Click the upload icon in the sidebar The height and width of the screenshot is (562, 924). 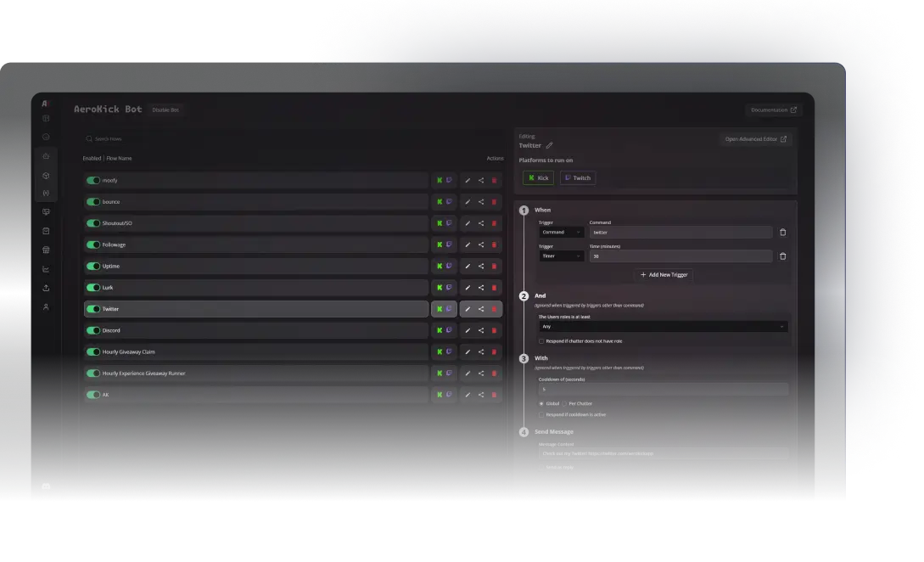click(46, 288)
